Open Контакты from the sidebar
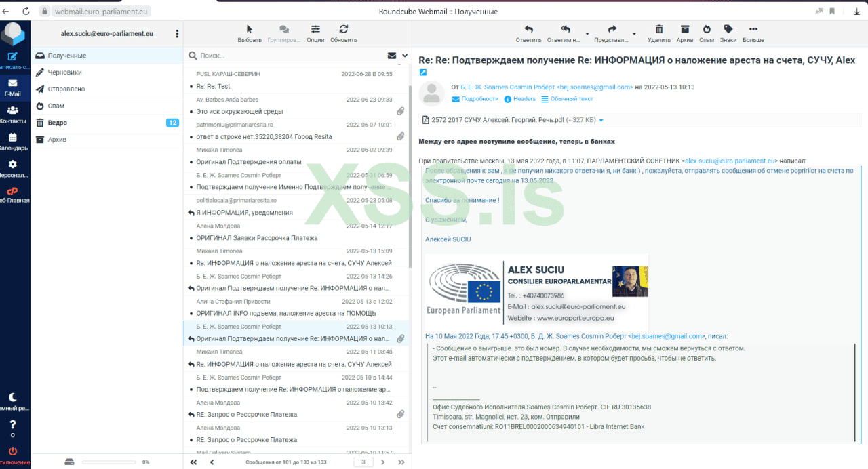 tap(13, 115)
